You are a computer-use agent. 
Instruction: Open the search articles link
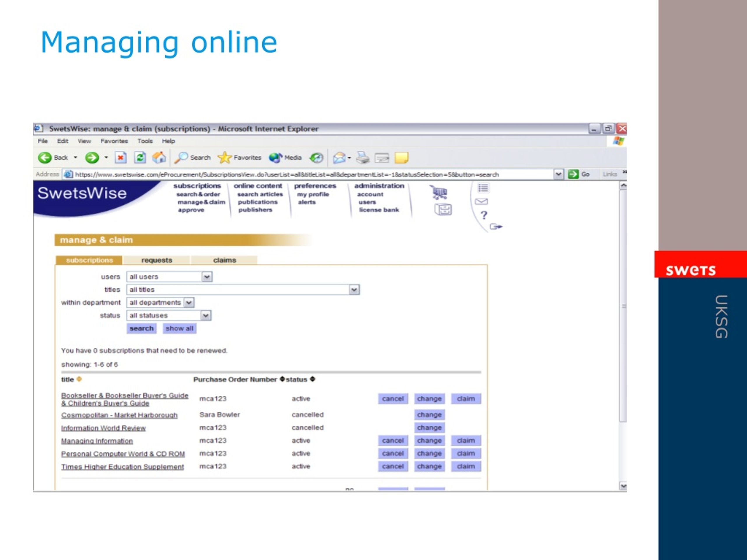point(260,195)
